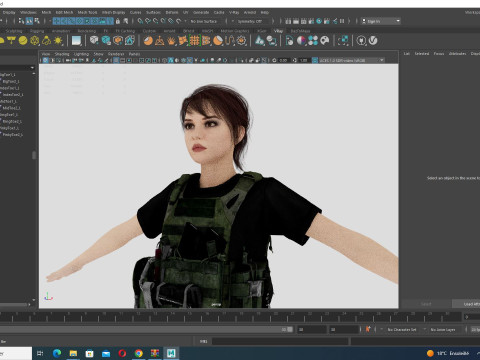This screenshot has width=480, height=360.
Task: Click the yellow V-Ray sun light icon
Action: click(58, 41)
